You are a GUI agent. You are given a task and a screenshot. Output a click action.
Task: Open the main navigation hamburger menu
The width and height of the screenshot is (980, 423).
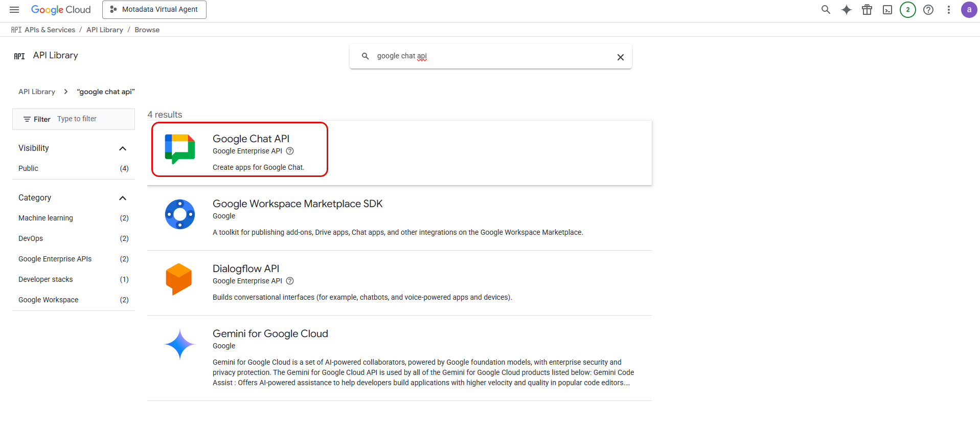pos(14,10)
